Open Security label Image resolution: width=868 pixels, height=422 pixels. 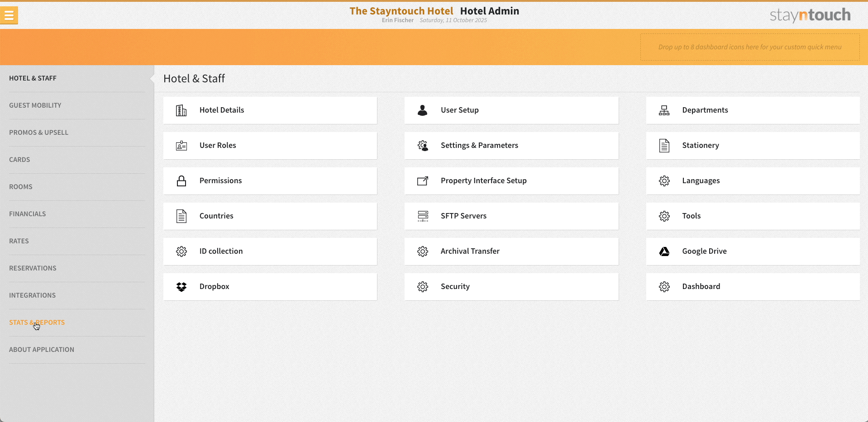click(455, 287)
